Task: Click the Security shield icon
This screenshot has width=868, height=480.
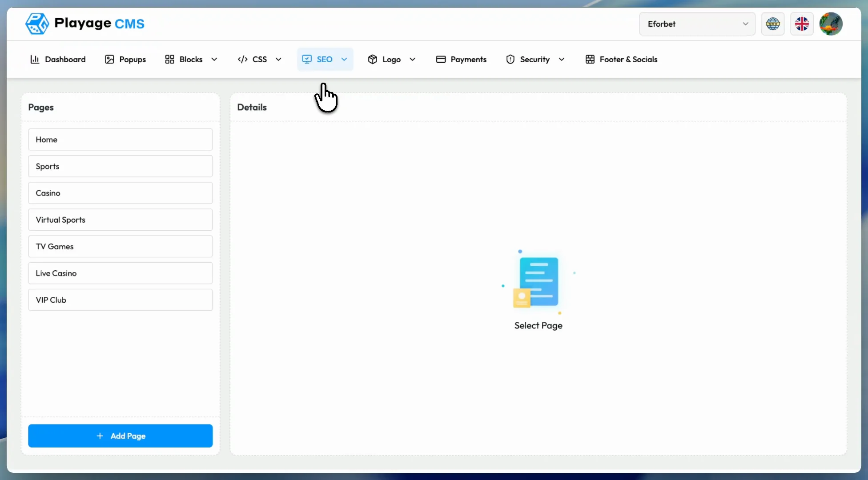Action: [510, 60]
